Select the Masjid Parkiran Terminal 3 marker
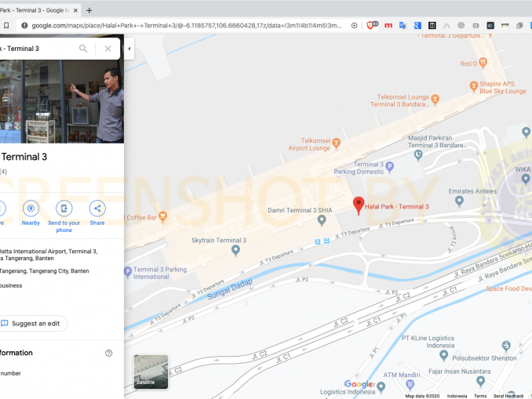This screenshot has width=532, height=399. point(418,155)
